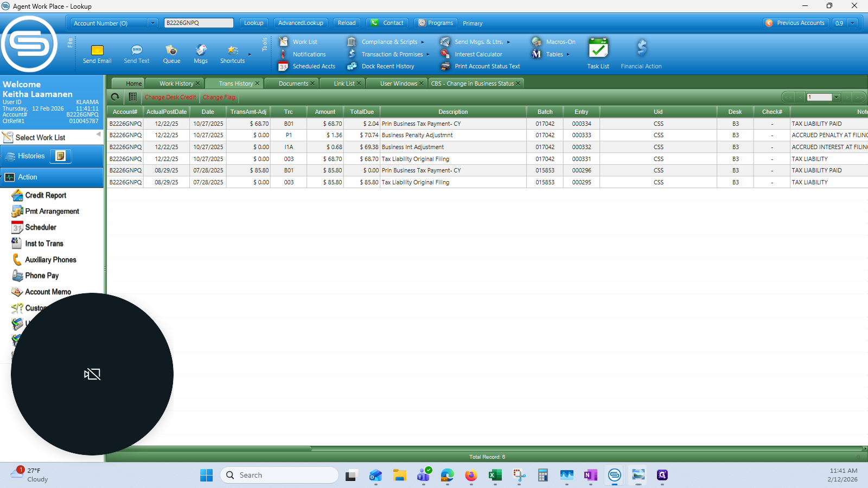Switch to the Documents tab
Screen dimensions: 868x488
[x=293, y=84]
